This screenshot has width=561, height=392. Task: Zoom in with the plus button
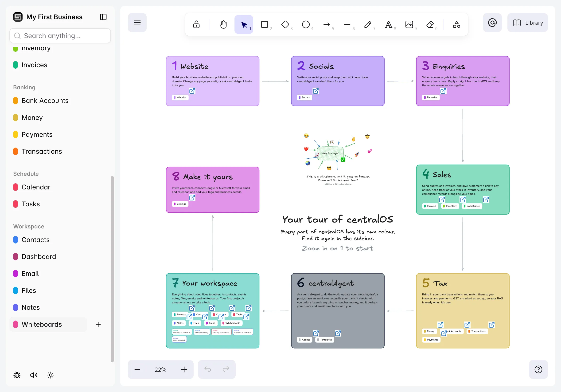click(184, 369)
